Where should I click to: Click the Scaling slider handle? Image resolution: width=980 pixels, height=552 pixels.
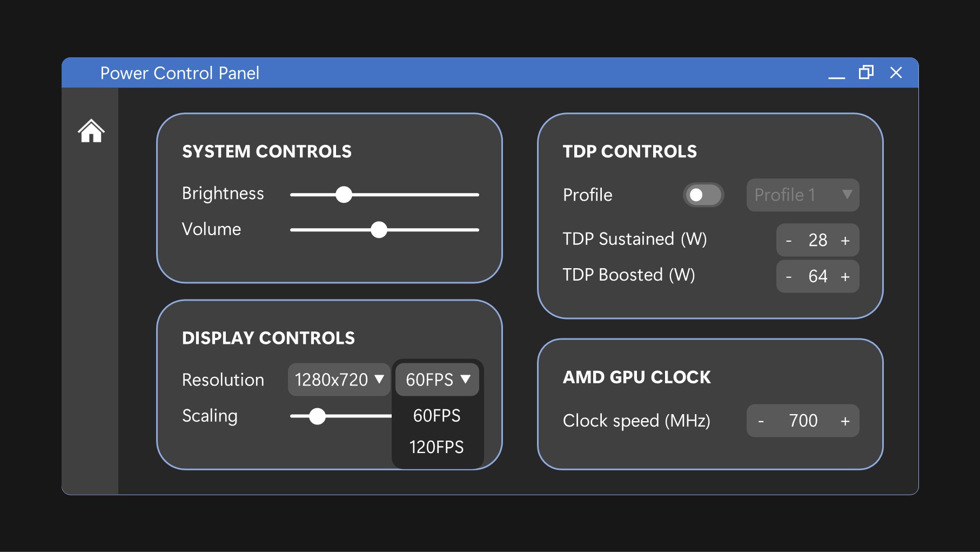click(x=318, y=416)
